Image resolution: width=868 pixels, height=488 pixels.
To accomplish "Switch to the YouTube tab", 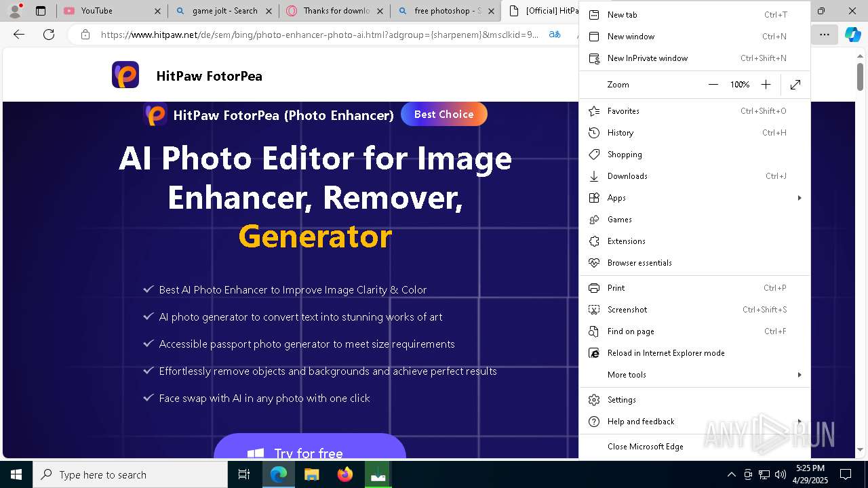I will click(x=113, y=11).
